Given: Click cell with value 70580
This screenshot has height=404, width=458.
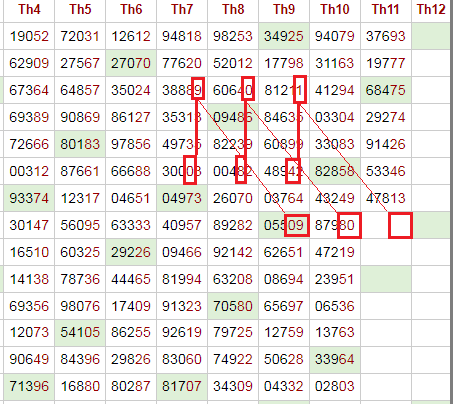Looking at the screenshot, I should point(233,306).
